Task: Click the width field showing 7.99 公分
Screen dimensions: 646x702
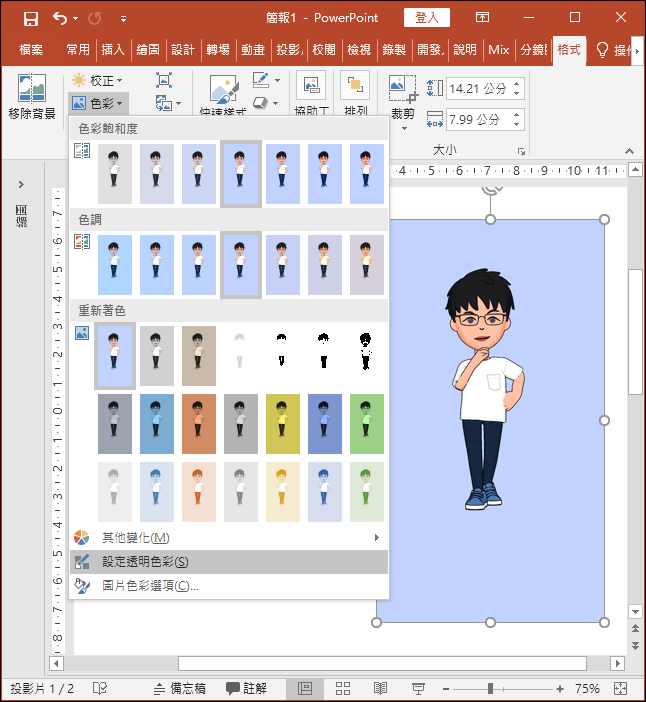Action: pos(478,119)
